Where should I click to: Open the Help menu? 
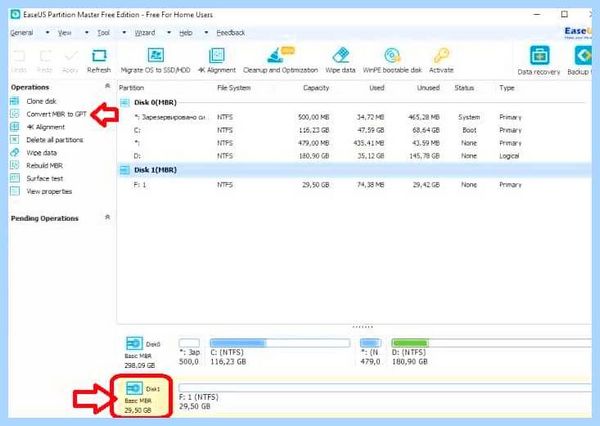click(x=186, y=33)
